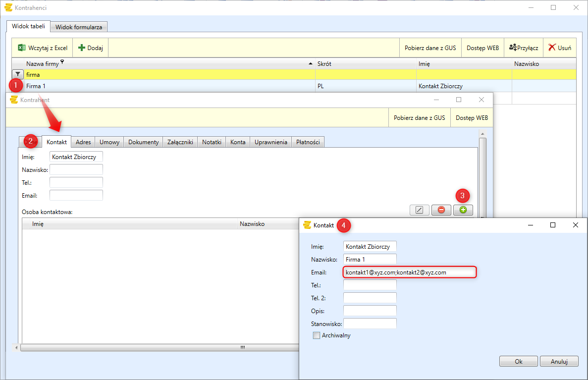The image size is (588, 380).
Task: Click the Wczytaj z Excel icon
Action: pos(22,48)
